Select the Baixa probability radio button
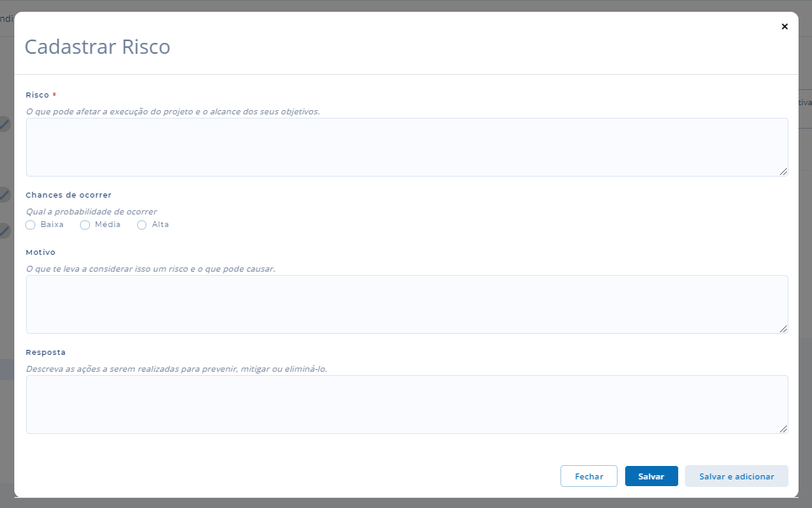This screenshot has width=812, height=508. tap(31, 225)
